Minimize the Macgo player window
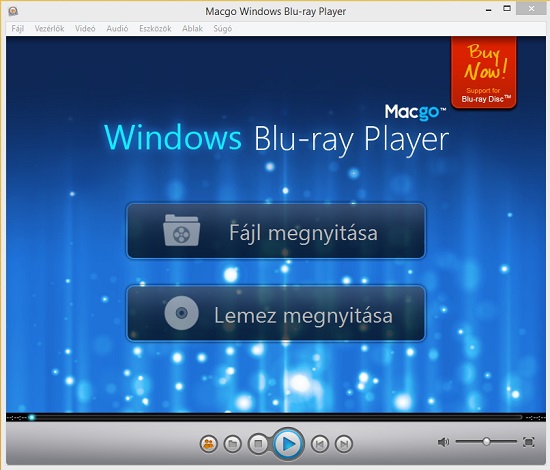This screenshot has width=550, height=470. click(x=488, y=9)
